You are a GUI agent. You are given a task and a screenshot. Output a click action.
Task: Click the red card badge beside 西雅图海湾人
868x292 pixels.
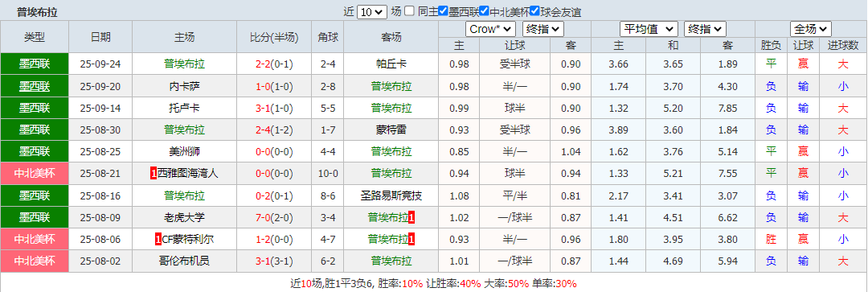click(x=154, y=174)
